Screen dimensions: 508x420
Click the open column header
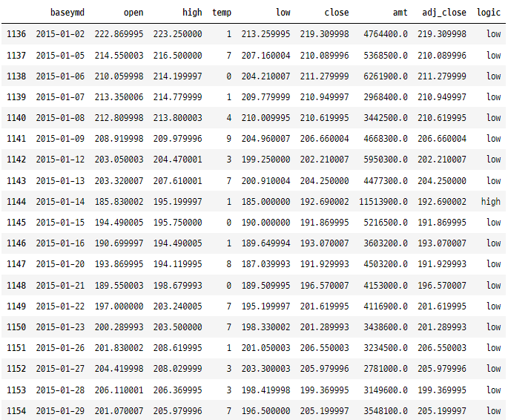pos(133,13)
